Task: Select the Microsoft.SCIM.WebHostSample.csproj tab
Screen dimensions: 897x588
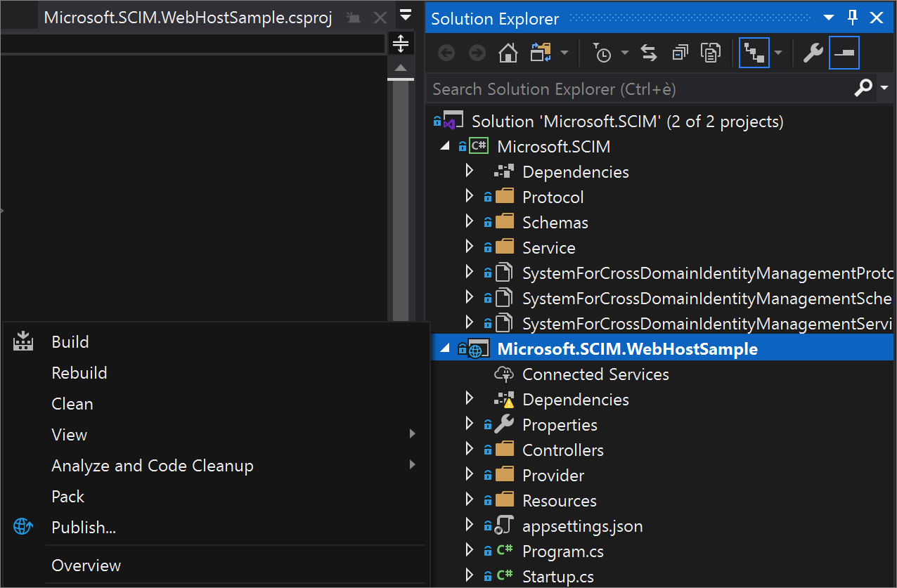Action: pyautogui.click(x=188, y=18)
